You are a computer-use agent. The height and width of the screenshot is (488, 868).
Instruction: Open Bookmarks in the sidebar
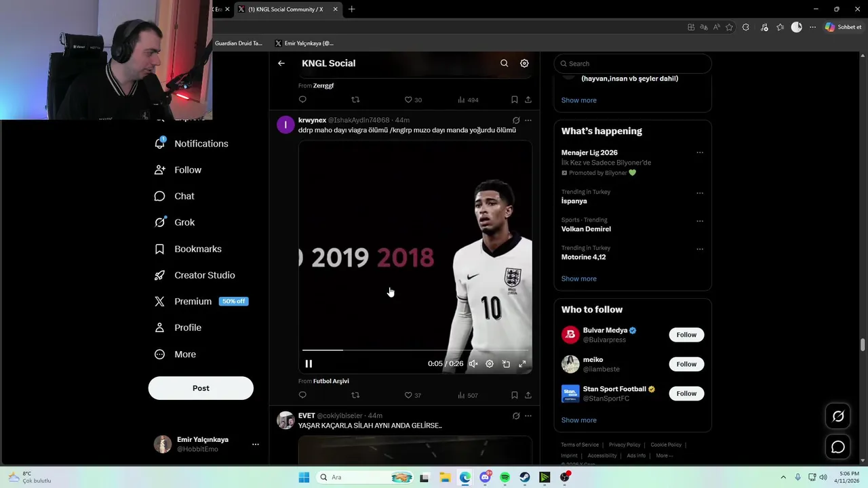pyautogui.click(x=188, y=249)
